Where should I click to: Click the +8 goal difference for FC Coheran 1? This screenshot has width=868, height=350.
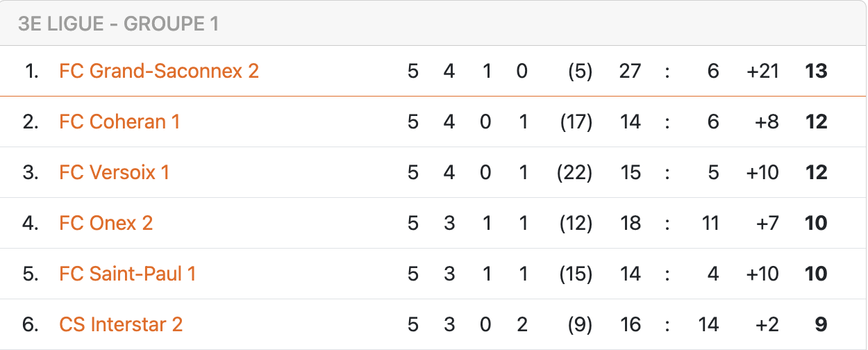pos(766,122)
